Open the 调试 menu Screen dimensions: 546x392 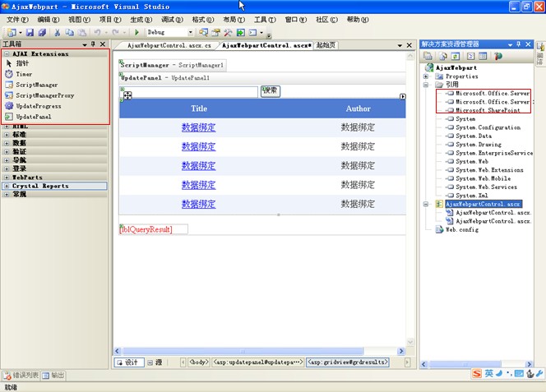[172, 20]
